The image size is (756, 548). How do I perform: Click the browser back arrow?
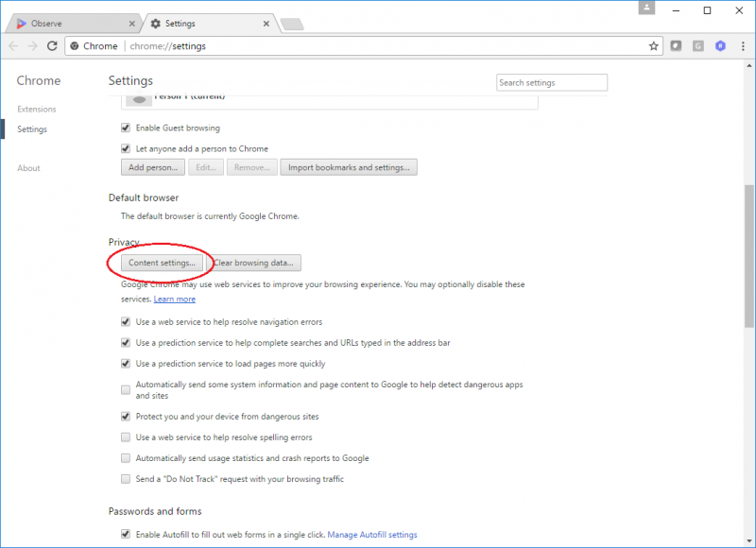(x=13, y=46)
